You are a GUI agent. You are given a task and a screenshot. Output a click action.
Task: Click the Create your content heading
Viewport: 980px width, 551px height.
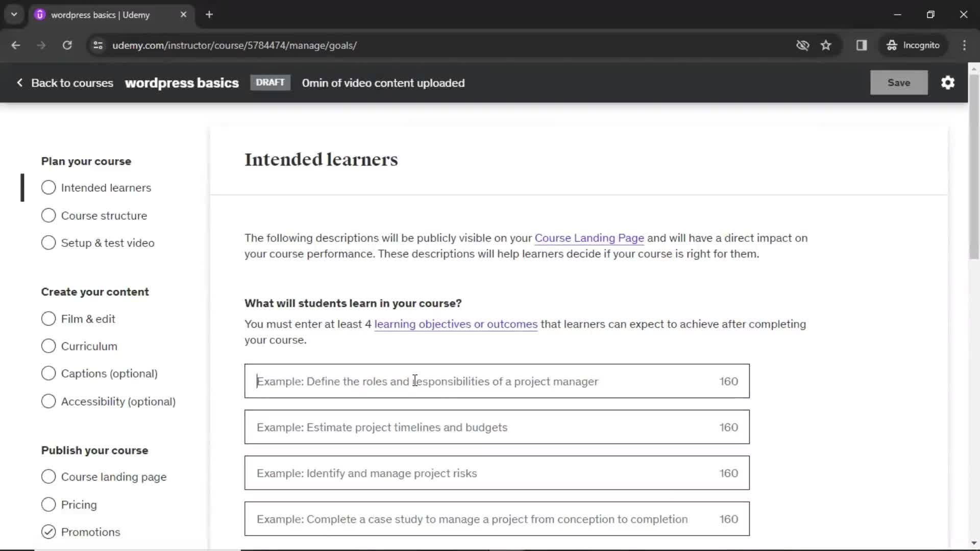[x=95, y=292]
